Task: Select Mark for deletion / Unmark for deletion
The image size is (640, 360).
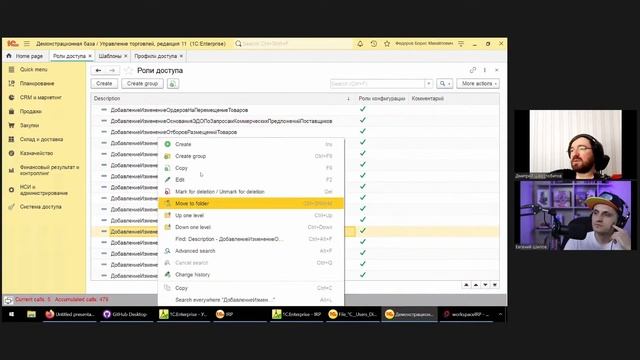Action: coord(251,191)
